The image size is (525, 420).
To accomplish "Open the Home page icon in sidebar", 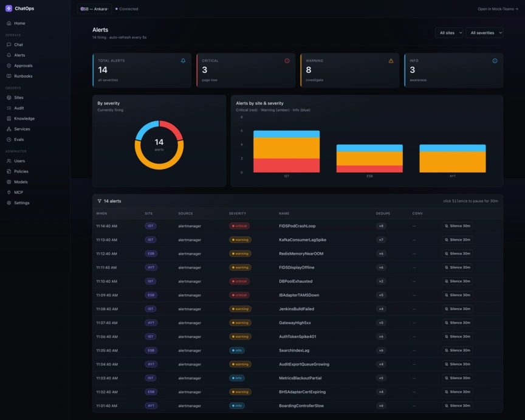I will click(9, 23).
